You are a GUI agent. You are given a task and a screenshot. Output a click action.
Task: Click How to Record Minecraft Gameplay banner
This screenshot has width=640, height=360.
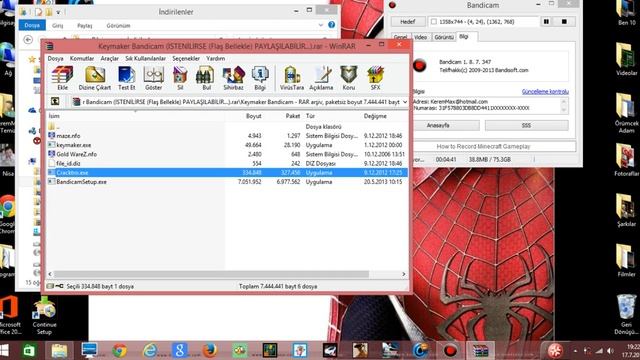point(483,146)
